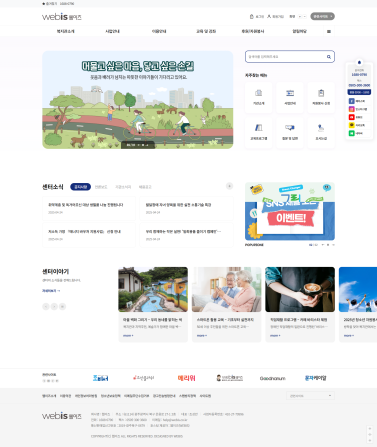Click the webis footer logo

(62, 416)
